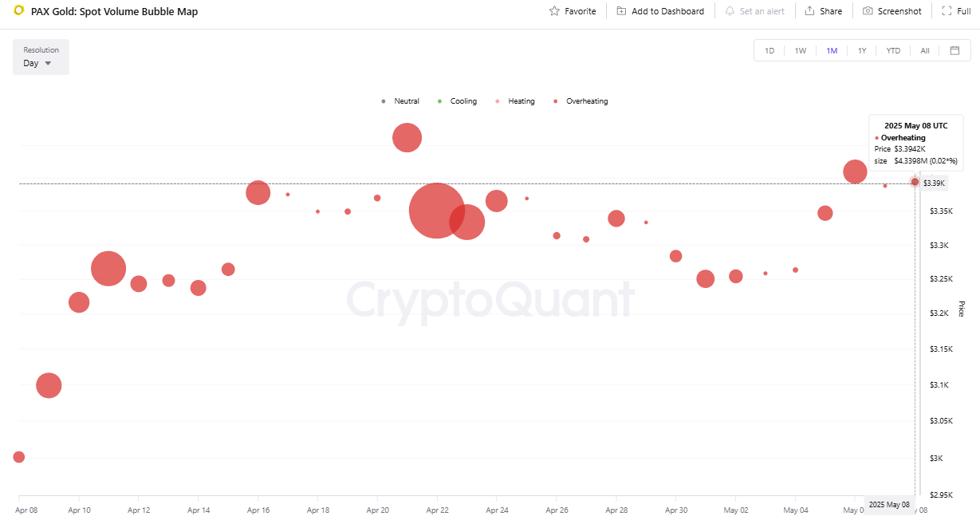This screenshot has height=524, width=980.
Task: Open the Resolution Day dropdown
Action: (41, 57)
